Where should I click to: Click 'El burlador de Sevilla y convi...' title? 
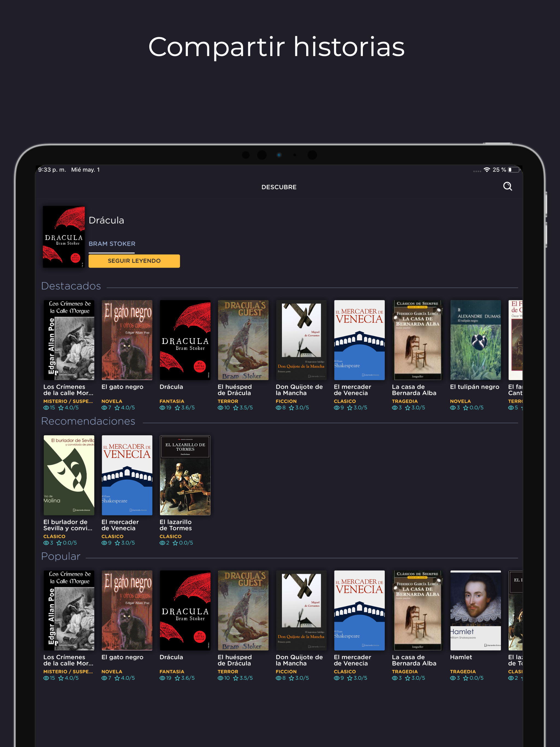[x=68, y=525]
